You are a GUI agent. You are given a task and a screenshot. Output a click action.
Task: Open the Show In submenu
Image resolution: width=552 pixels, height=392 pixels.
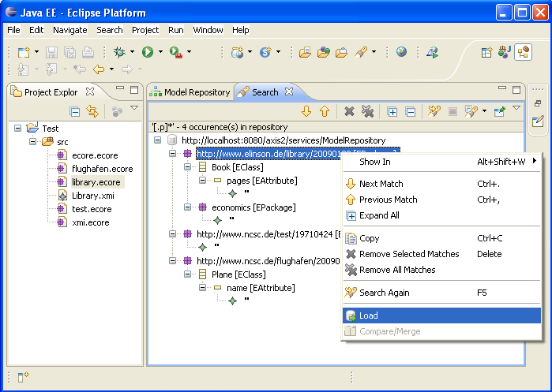coord(441,162)
